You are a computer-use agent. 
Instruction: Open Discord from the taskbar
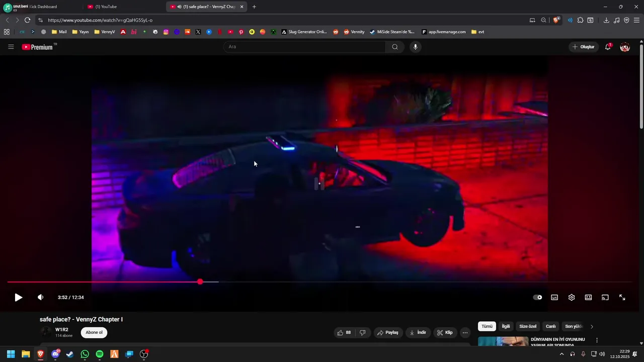coord(55,354)
